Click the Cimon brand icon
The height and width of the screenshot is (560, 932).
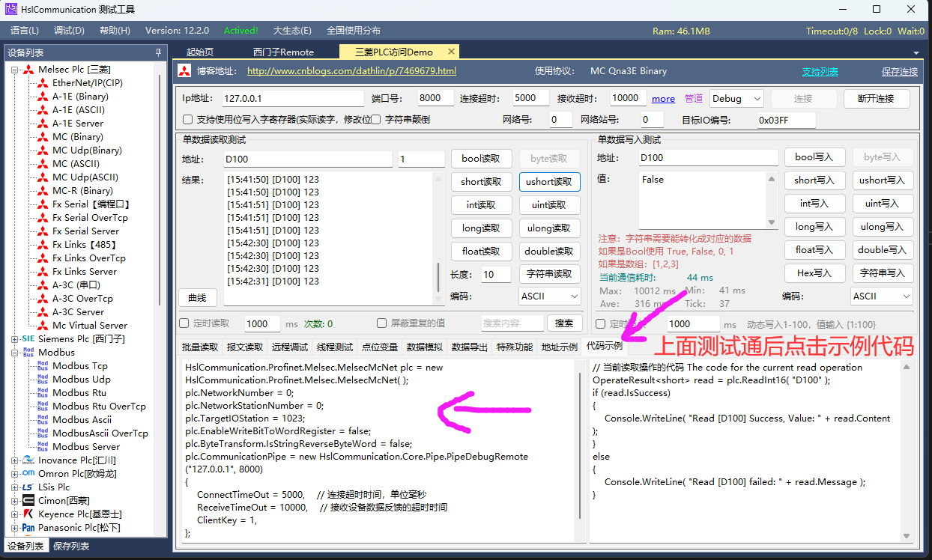(28, 501)
